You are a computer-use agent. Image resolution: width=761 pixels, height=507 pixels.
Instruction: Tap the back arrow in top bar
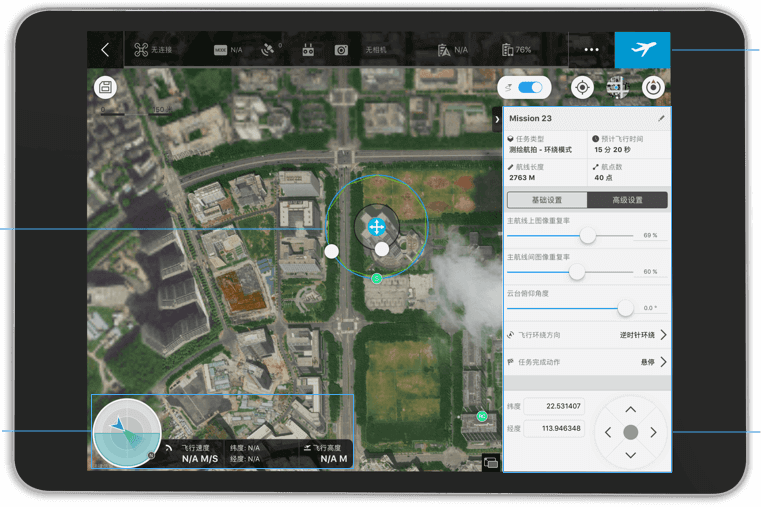click(x=105, y=50)
